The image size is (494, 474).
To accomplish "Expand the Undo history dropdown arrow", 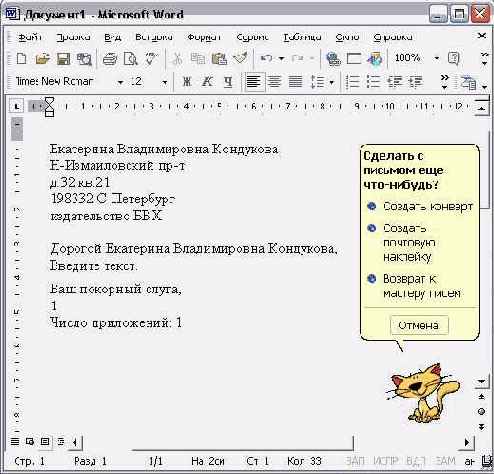I will 281,59.
